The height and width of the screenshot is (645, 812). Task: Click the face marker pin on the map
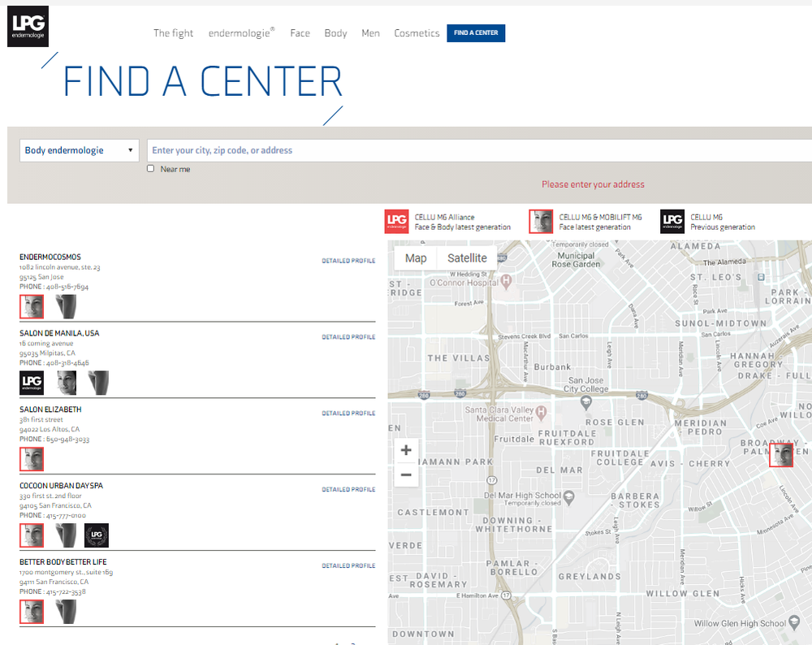pyautogui.click(x=781, y=455)
